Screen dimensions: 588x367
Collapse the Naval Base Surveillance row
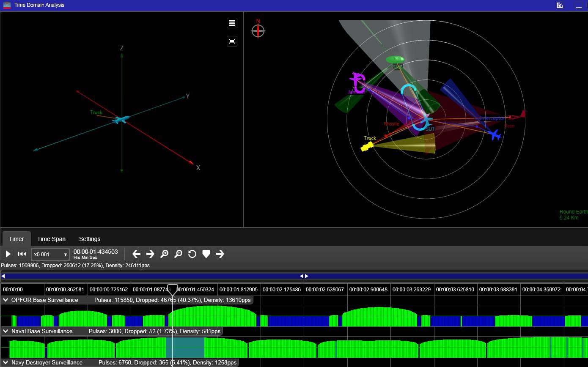pos(5,331)
